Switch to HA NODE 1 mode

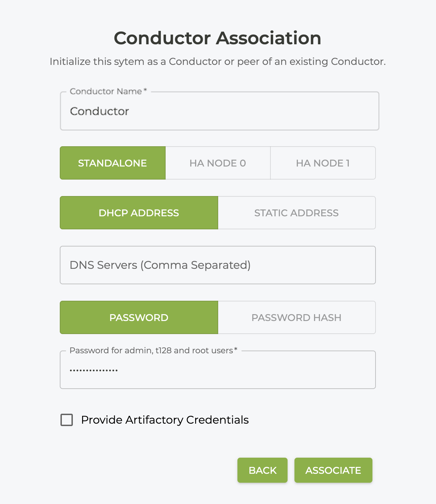(323, 163)
